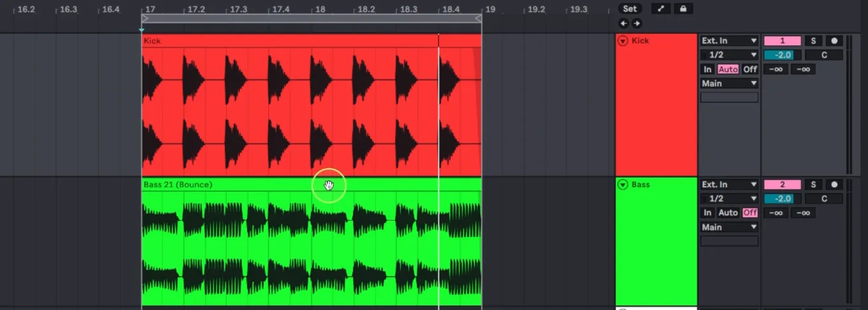Image resolution: width=868 pixels, height=310 pixels.
Task: Click the empty input field below Bass's Main dropdown
Action: coord(730,242)
